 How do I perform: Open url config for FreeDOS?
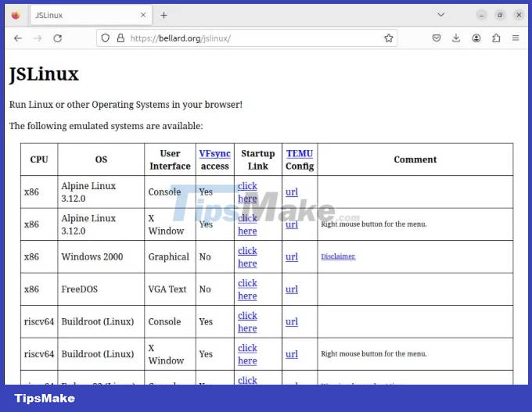click(x=292, y=289)
